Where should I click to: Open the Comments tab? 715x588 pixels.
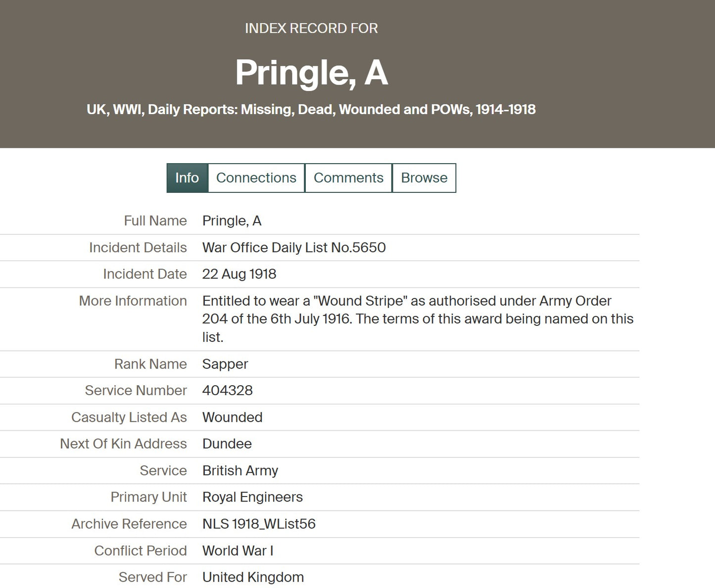point(348,178)
